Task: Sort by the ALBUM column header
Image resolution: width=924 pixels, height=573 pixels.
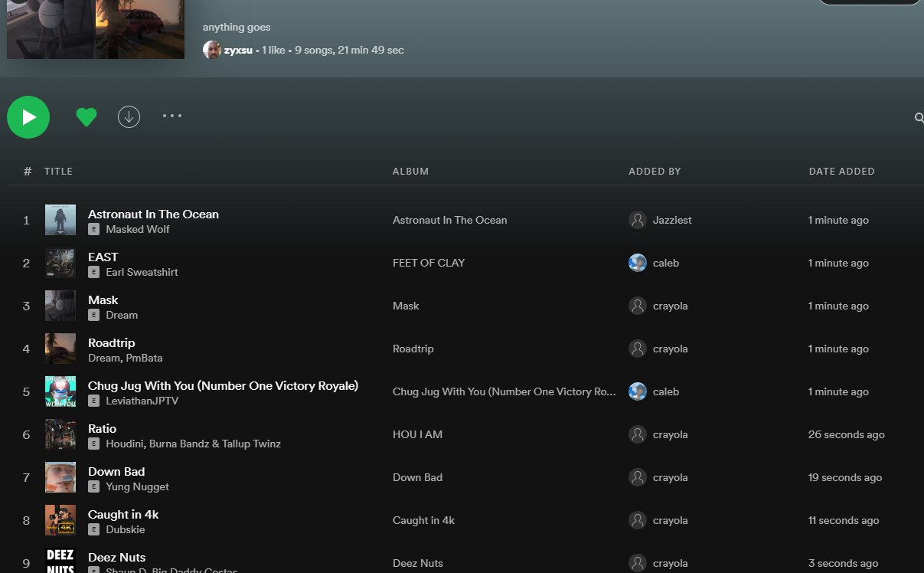Action: click(x=410, y=172)
